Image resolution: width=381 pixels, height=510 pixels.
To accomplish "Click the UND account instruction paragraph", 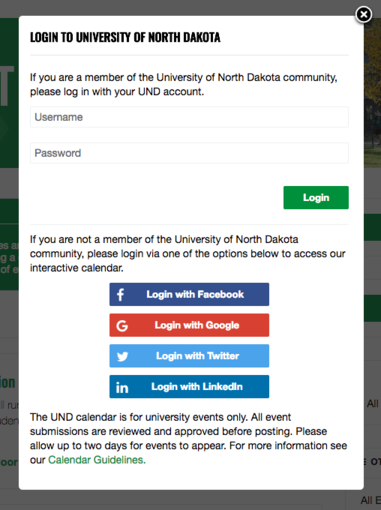I will (x=184, y=84).
